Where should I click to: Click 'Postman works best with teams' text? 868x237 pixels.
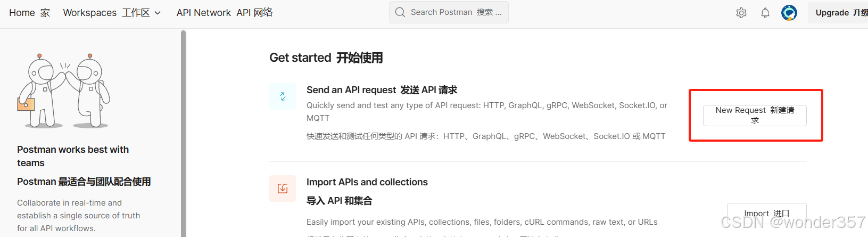click(x=73, y=156)
